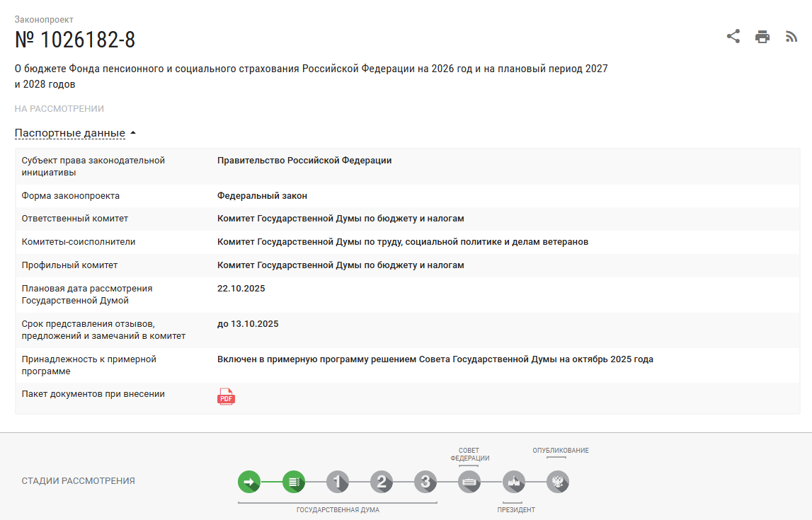
Task: Select second reading stage icon numbered 2
Action: [381, 482]
